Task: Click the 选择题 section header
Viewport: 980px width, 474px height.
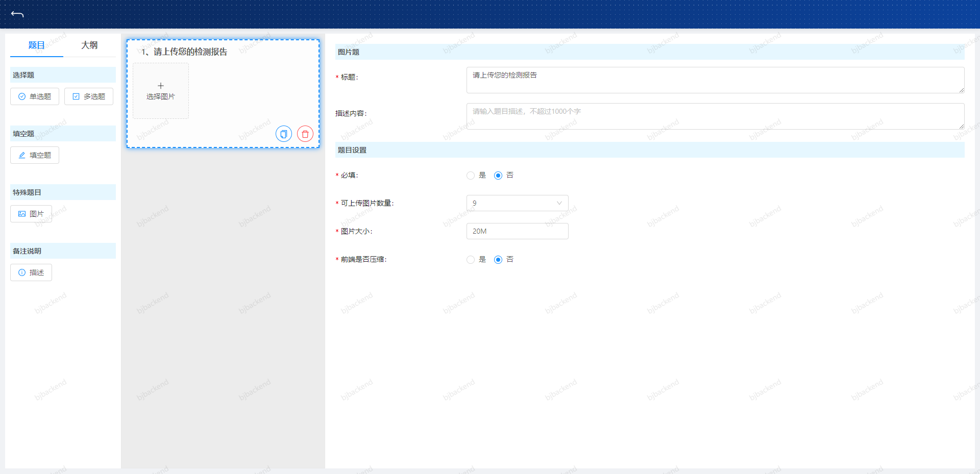Action: 63,75
